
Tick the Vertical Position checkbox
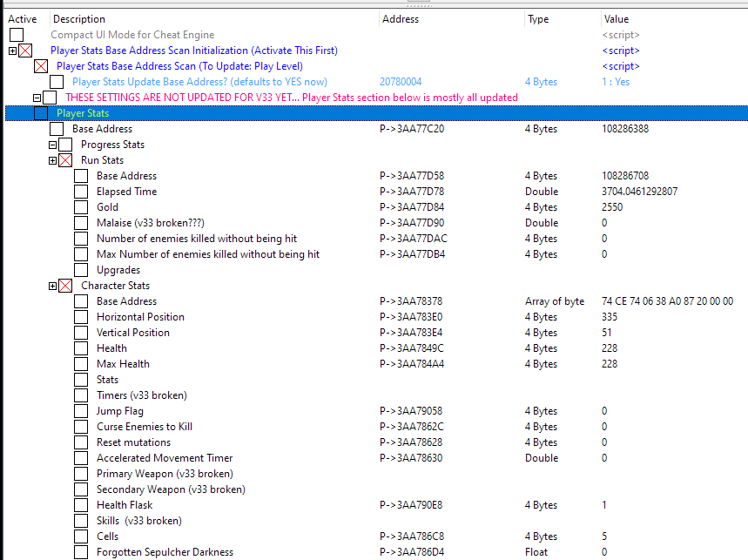(x=81, y=333)
